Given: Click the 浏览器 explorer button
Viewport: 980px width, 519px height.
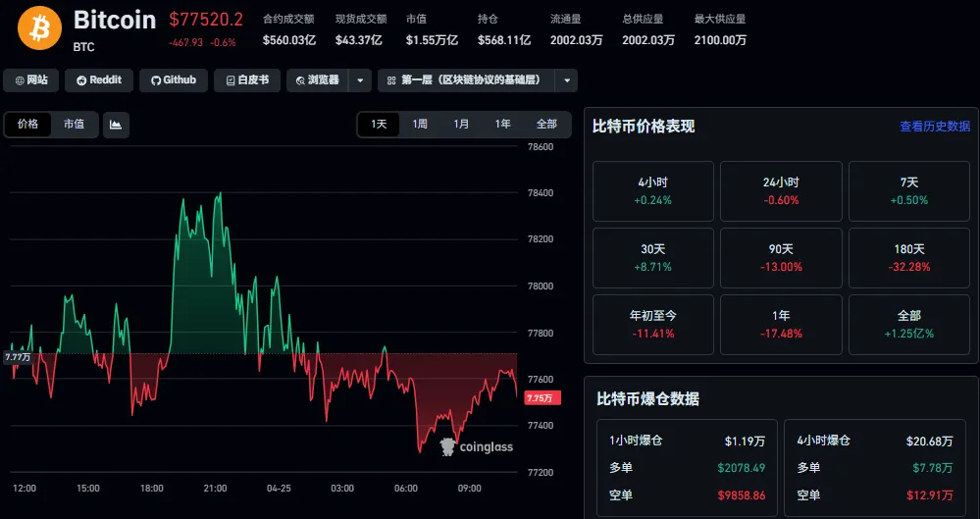Looking at the screenshot, I should pyautogui.click(x=318, y=80).
